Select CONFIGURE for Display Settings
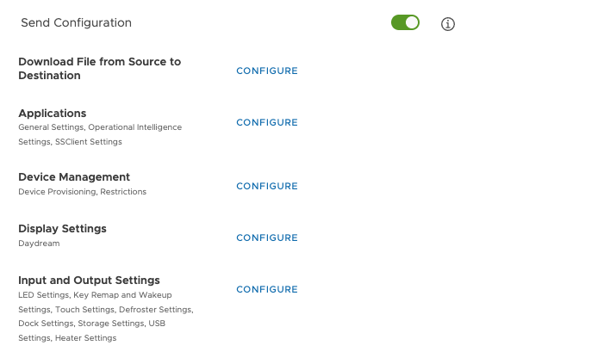 click(267, 238)
